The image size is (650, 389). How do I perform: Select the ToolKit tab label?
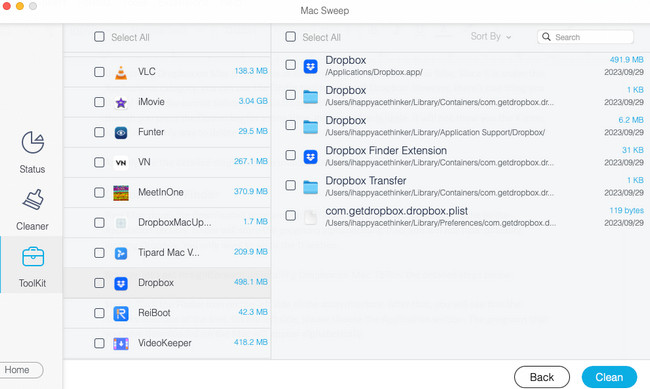32,283
